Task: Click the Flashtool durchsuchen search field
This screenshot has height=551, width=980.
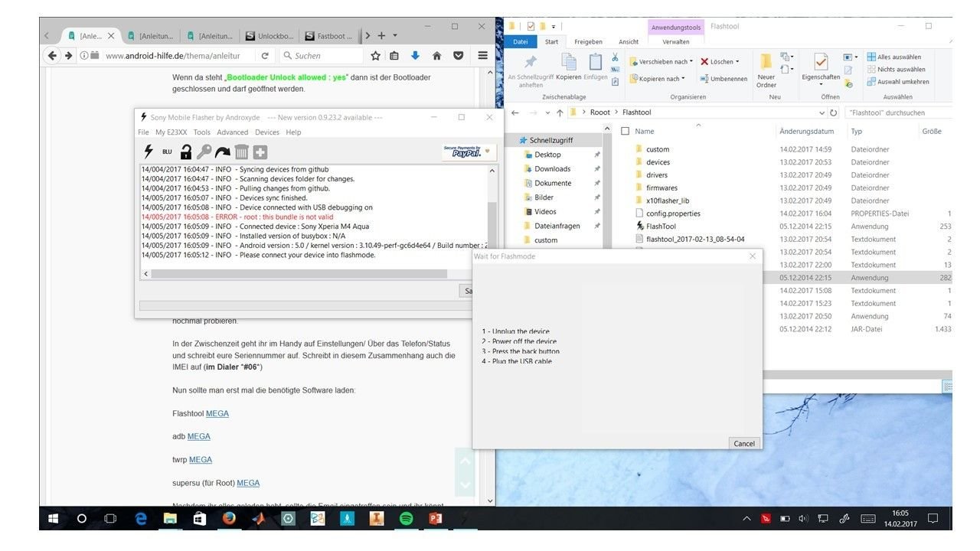Action: pos(897,112)
